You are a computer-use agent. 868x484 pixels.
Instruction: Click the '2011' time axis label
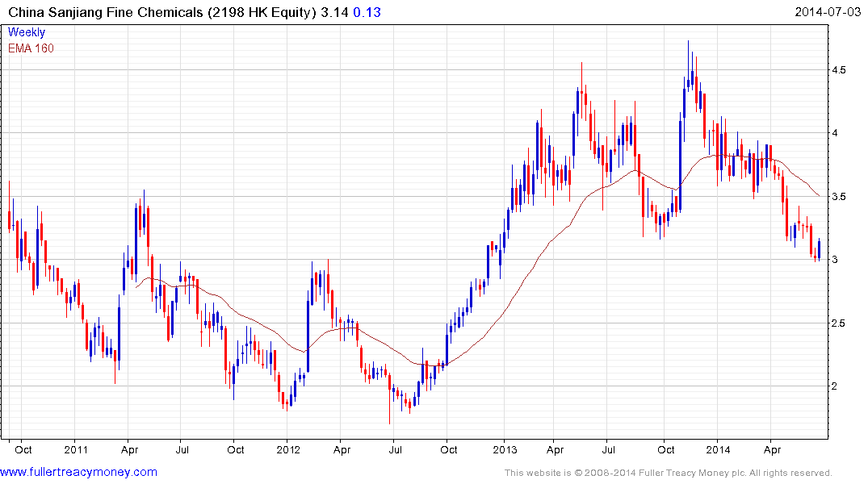76,449
